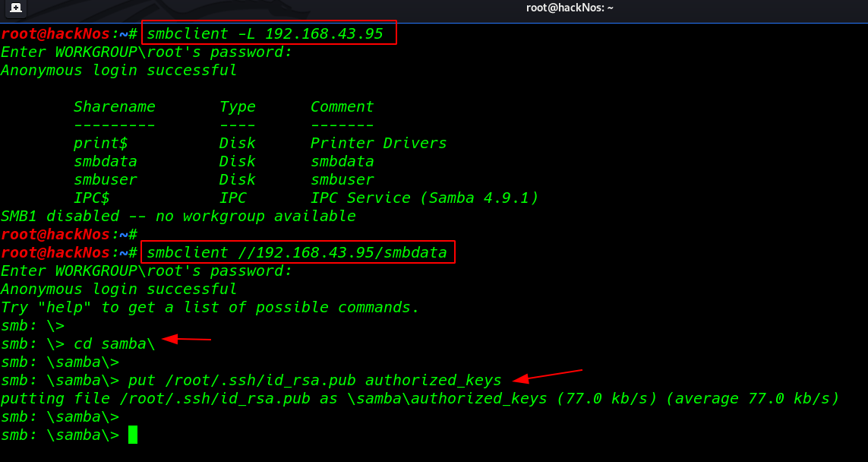Image resolution: width=868 pixels, height=462 pixels.
Task: Click the 'SMB1 disabled -- no workgroup available' line
Action: pyautogui.click(x=178, y=216)
